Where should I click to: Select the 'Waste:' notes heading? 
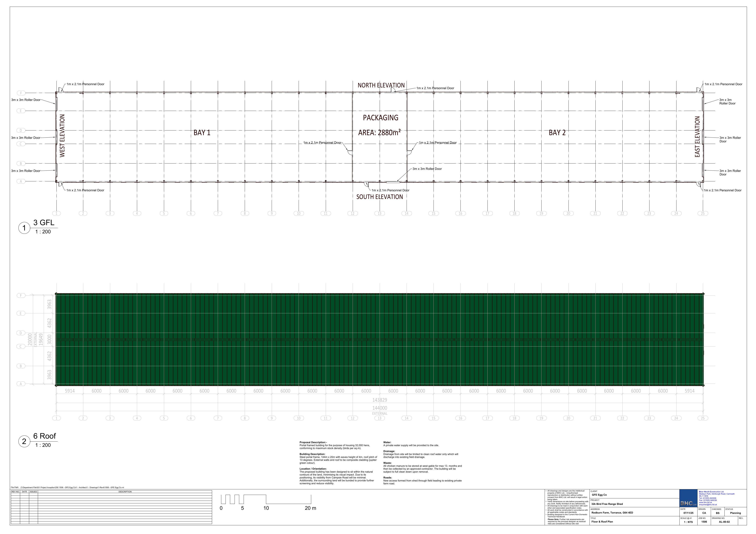pyautogui.click(x=388, y=463)
